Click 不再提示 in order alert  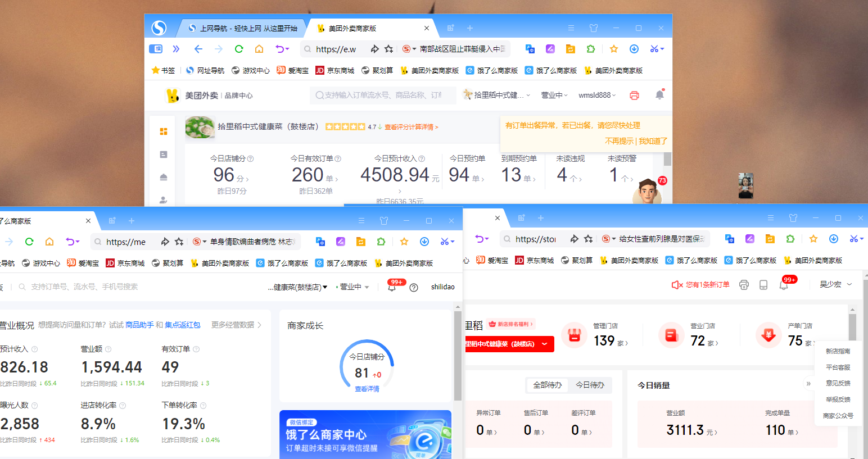619,141
